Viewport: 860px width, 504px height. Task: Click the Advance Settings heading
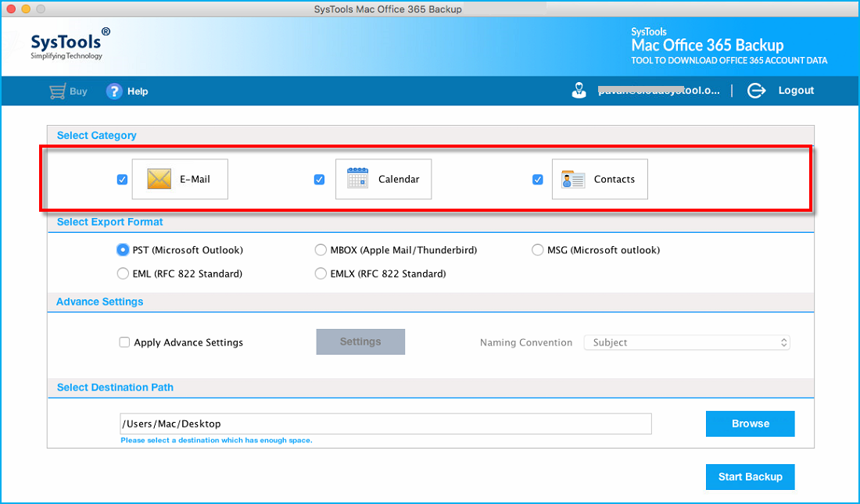[100, 302]
